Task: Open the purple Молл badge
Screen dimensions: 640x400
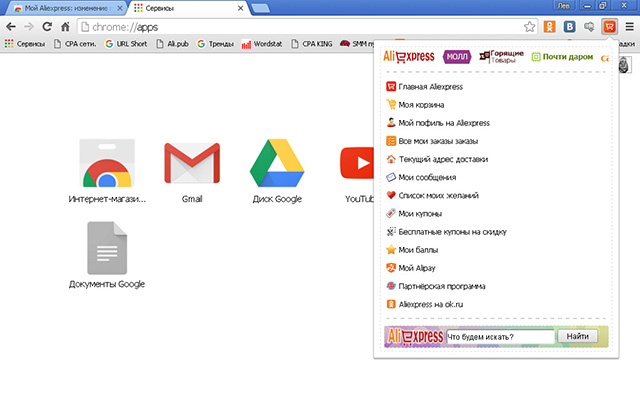Action: point(457,57)
